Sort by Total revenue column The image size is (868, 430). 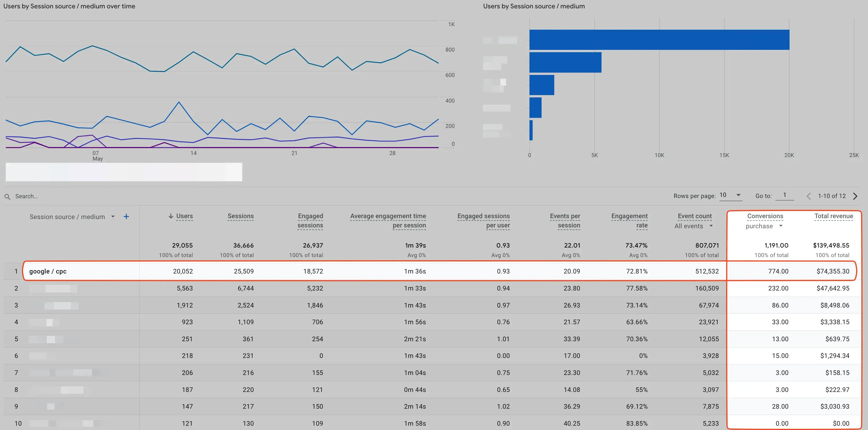coord(834,216)
